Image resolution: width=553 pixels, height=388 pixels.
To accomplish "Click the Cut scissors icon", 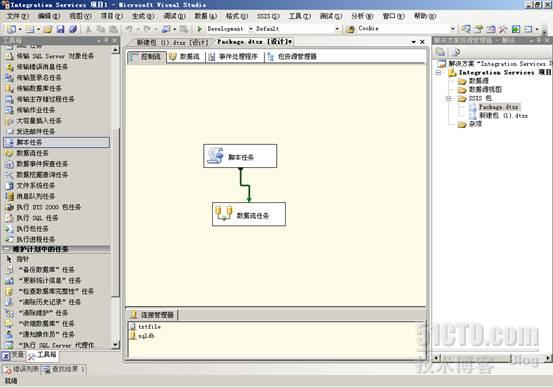I will pyautogui.click(x=89, y=29).
